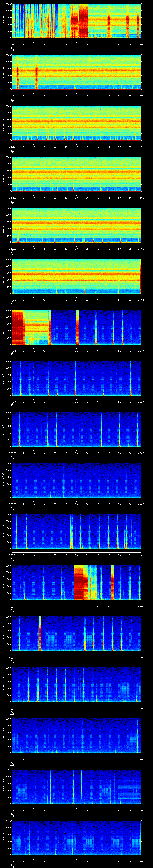Select the spectrogram panel starting at 19:42:00

click(x=76, y=736)
